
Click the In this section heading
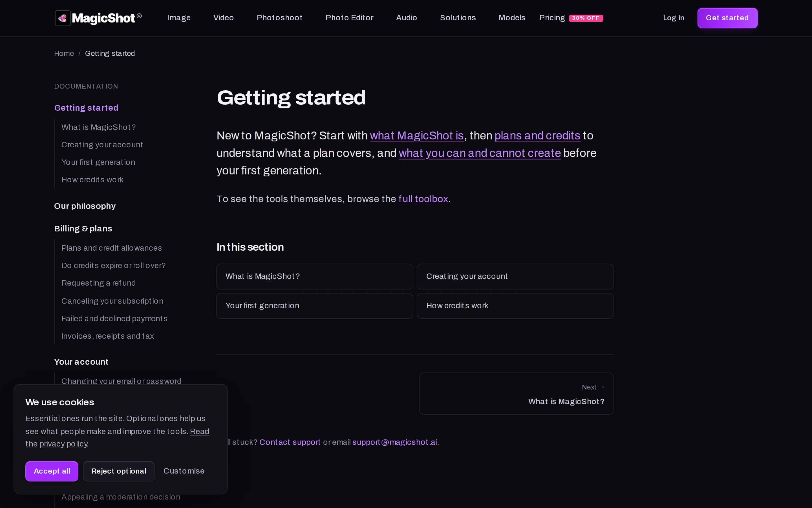click(x=250, y=247)
